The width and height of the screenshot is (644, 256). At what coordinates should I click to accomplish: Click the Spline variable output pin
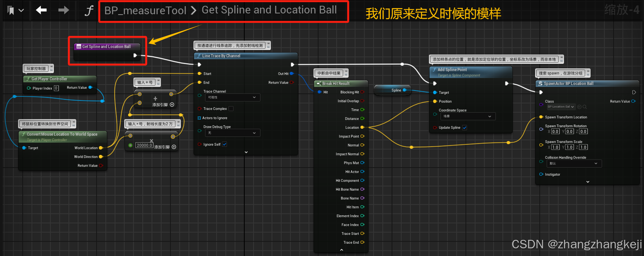pyautogui.click(x=404, y=90)
